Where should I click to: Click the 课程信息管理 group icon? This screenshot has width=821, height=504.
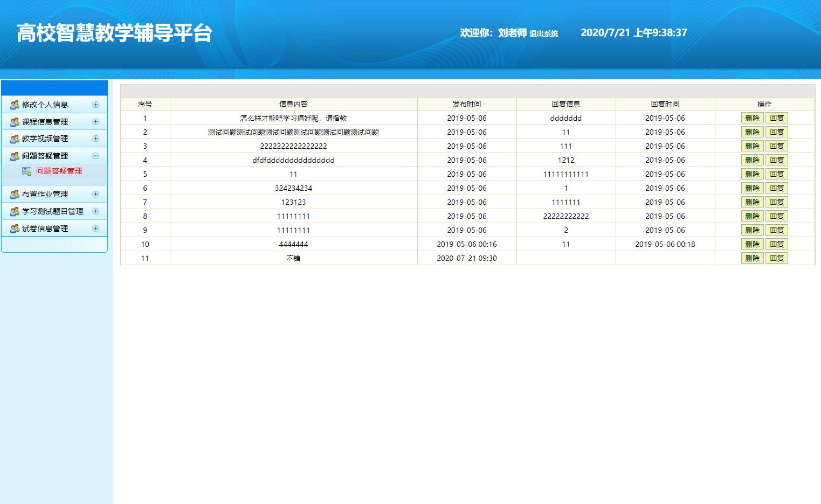(x=15, y=121)
